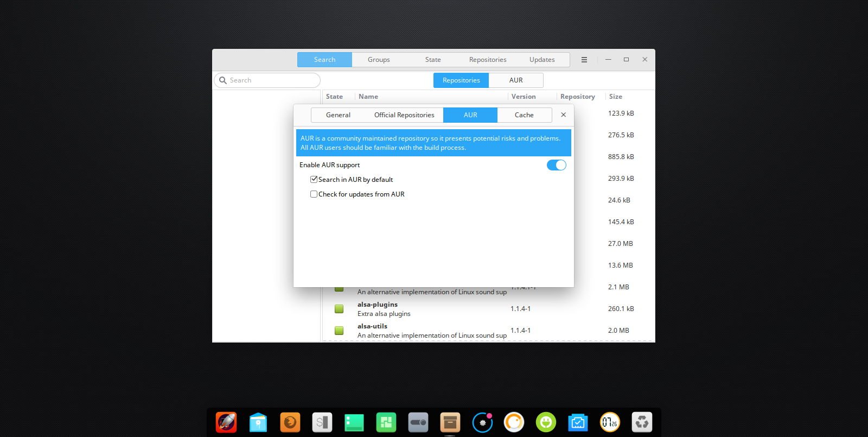Switch to the State view
This screenshot has width=868, height=437.
(433, 60)
